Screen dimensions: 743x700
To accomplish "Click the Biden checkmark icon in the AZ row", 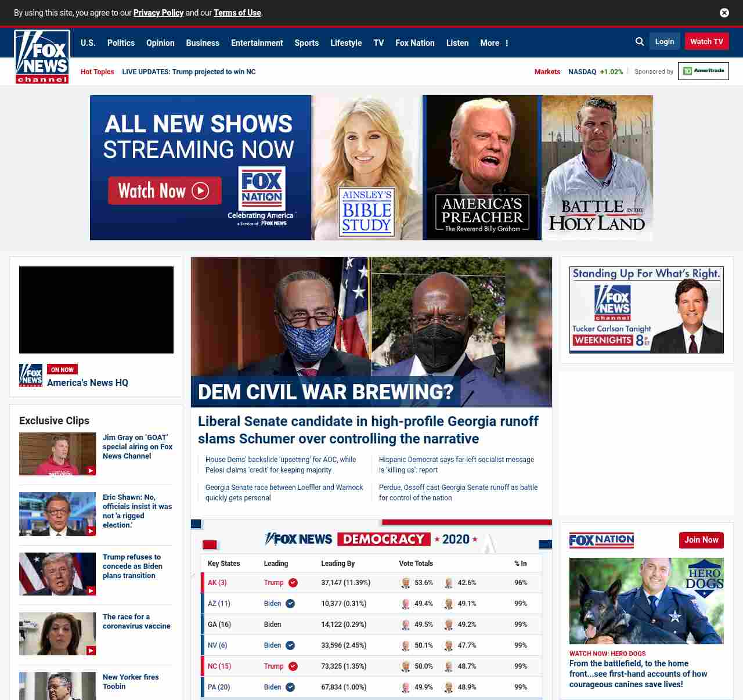I will 290,604.
